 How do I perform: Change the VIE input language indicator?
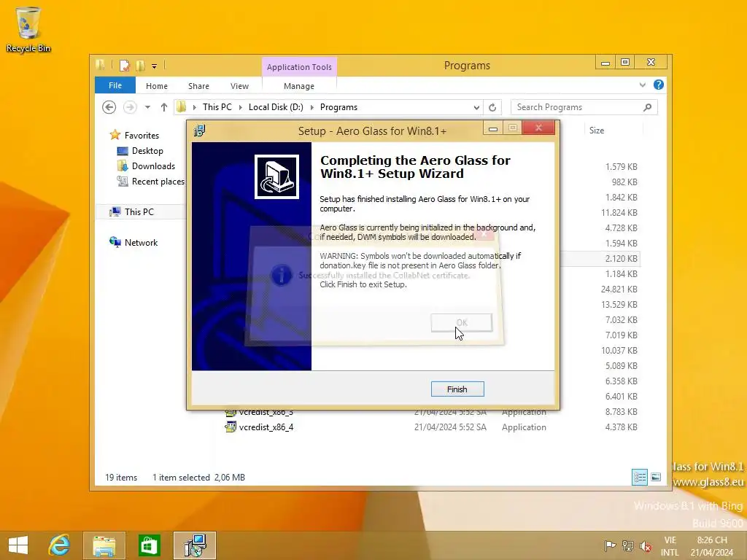point(670,546)
